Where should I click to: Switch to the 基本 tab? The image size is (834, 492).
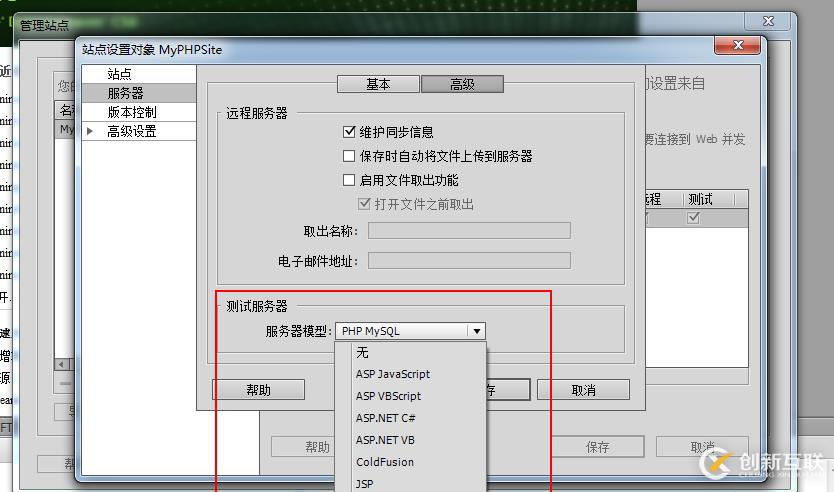click(378, 84)
